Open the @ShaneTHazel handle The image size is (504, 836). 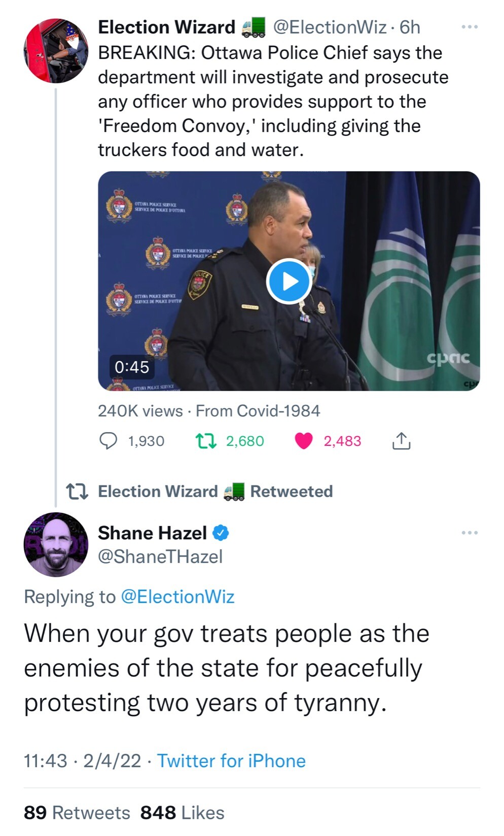click(160, 556)
